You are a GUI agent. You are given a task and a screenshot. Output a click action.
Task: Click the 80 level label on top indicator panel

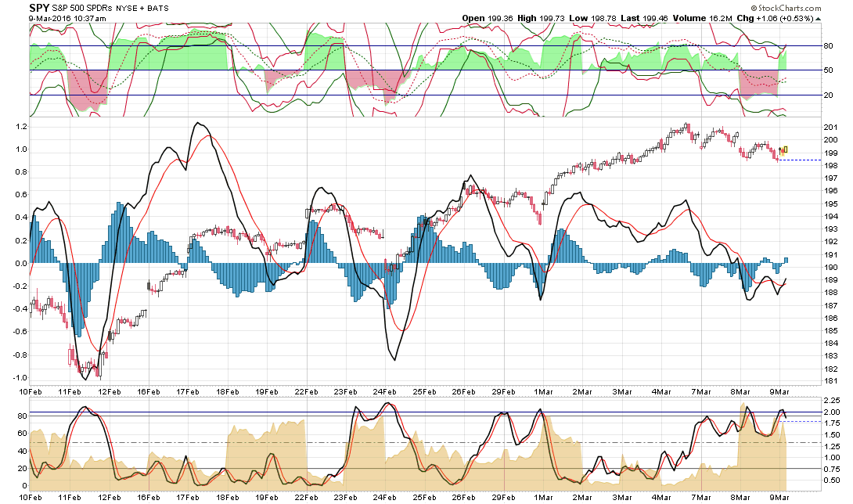(x=828, y=46)
